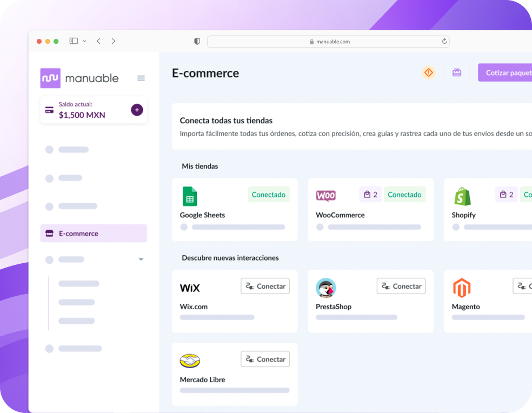Reload the page in the address bar
The image size is (532, 413).
[444, 42]
